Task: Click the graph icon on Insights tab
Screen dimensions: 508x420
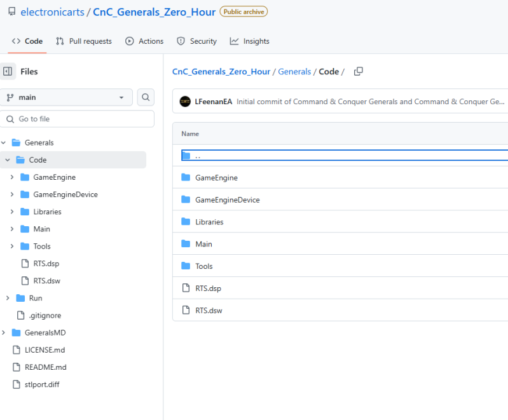Action: pyautogui.click(x=234, y=41)
